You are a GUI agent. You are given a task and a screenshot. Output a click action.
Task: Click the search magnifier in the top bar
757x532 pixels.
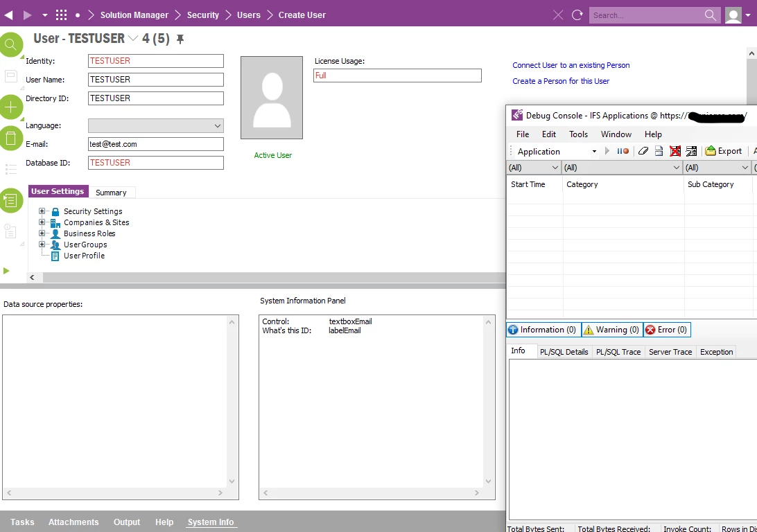[x=710, y=15]
